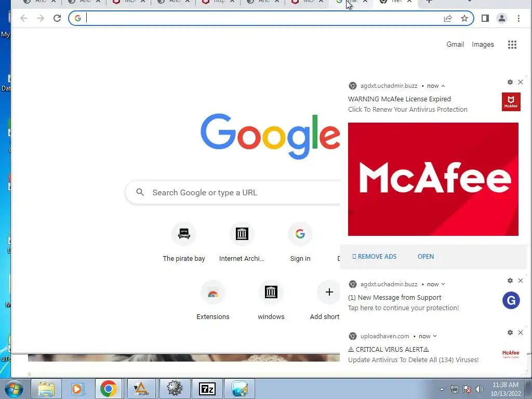Click the small McAfee logo in first notification
The height and width of the screenshot is (399, 532).
(511, 101)
